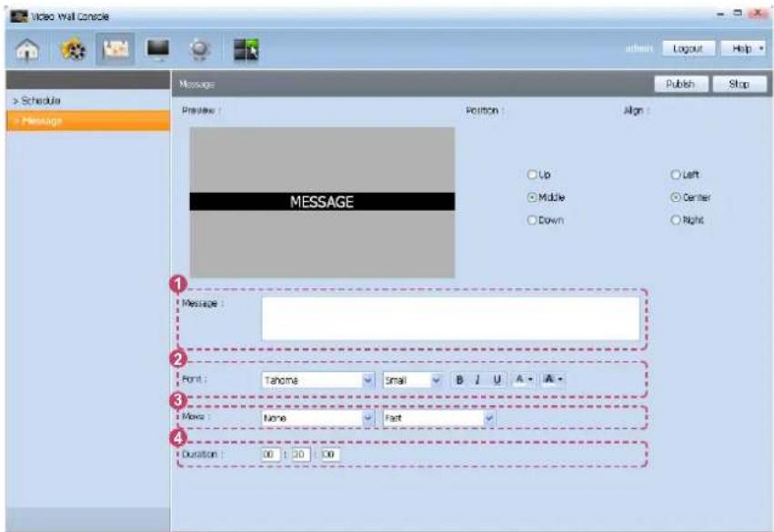Toggle Italic formatting
The image size is (774, 532).
click(x=477, y=379)
